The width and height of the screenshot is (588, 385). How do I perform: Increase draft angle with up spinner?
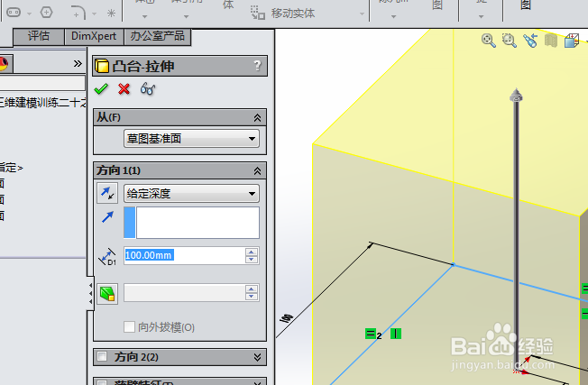(252, 289)
